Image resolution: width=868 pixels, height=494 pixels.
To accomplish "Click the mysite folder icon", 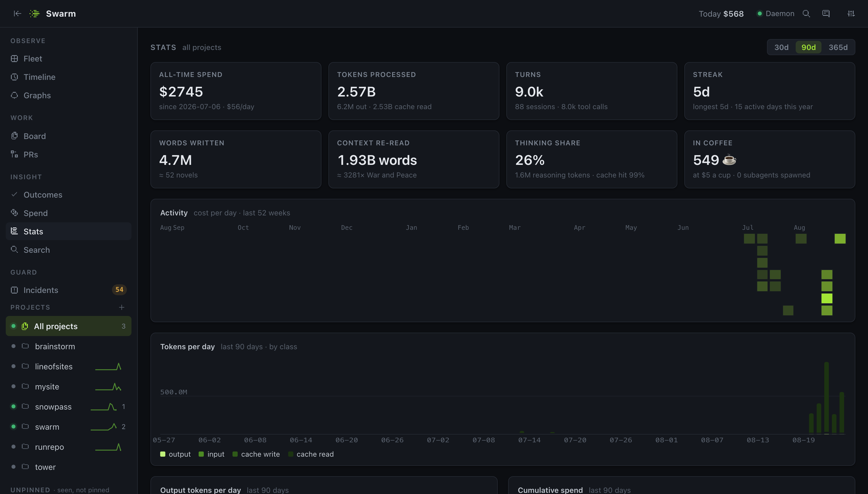I will tap(25, 386).
